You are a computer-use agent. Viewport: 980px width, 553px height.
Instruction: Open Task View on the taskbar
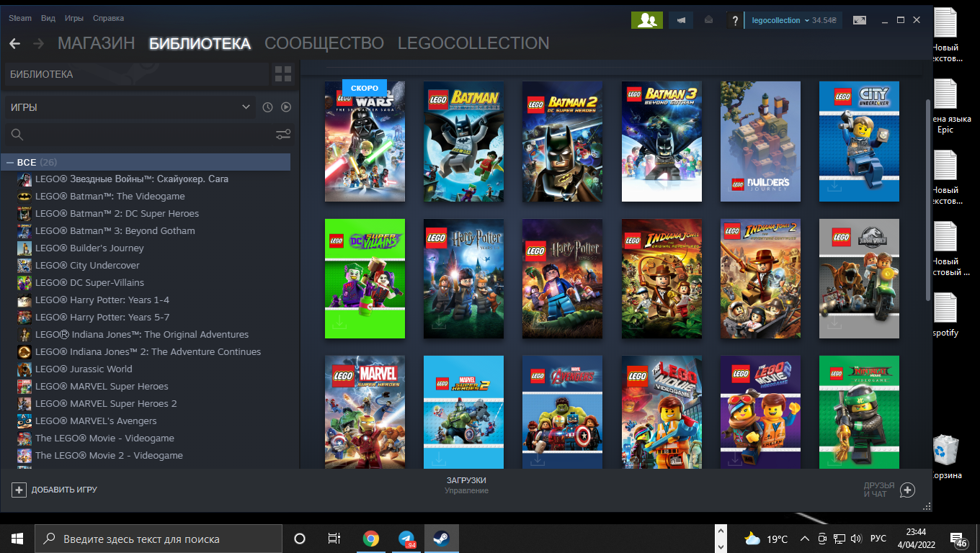point(334,539)
